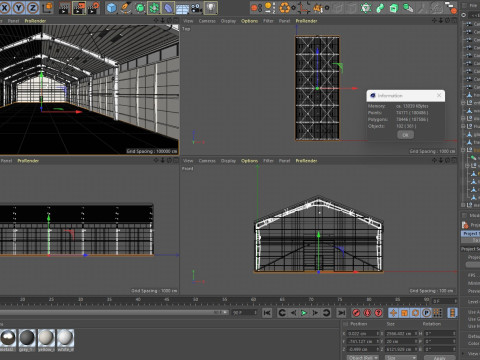The height and width of the screenshot is (360, 480).
Task: Open the layout switcher icon at top right
Action: coord(451,8)
